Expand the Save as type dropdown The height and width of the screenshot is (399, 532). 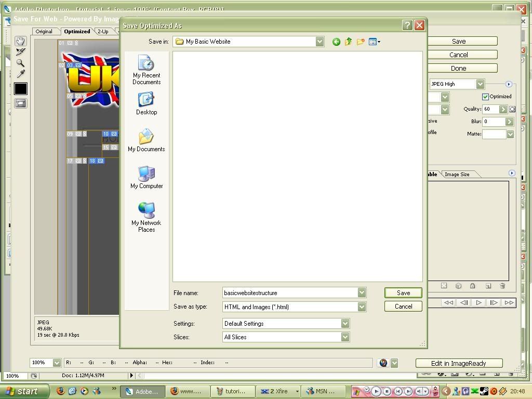click(x=362, y=307)
